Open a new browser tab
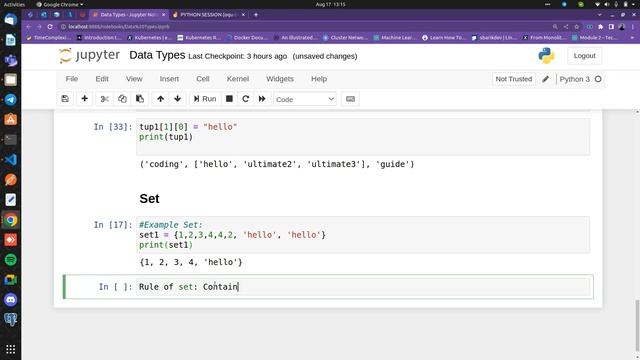 coord(256,15)
